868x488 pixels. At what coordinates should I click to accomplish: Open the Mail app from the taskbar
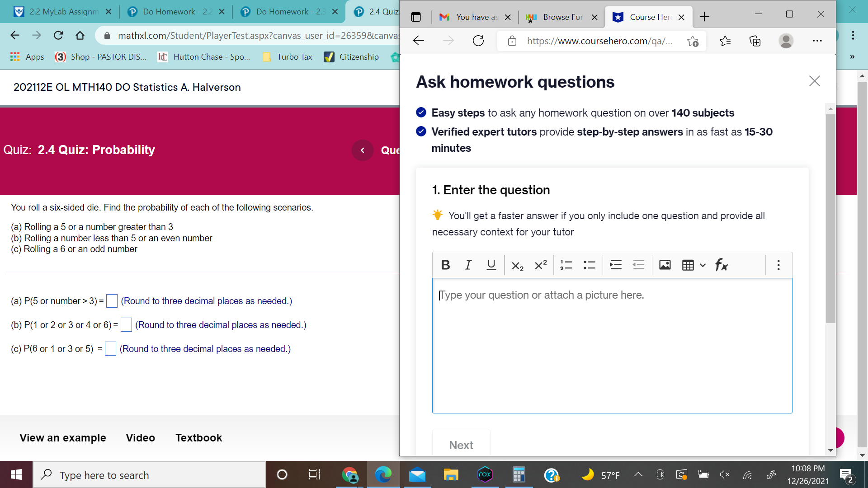tap(417, 474)
